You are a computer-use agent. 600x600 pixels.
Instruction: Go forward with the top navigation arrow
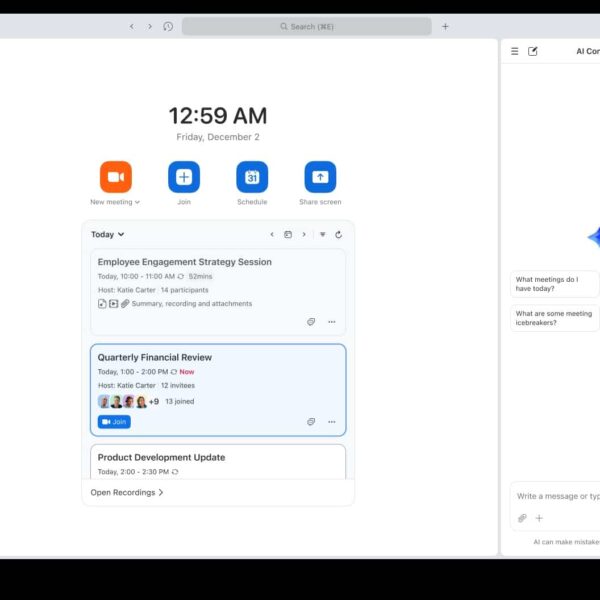150,26
